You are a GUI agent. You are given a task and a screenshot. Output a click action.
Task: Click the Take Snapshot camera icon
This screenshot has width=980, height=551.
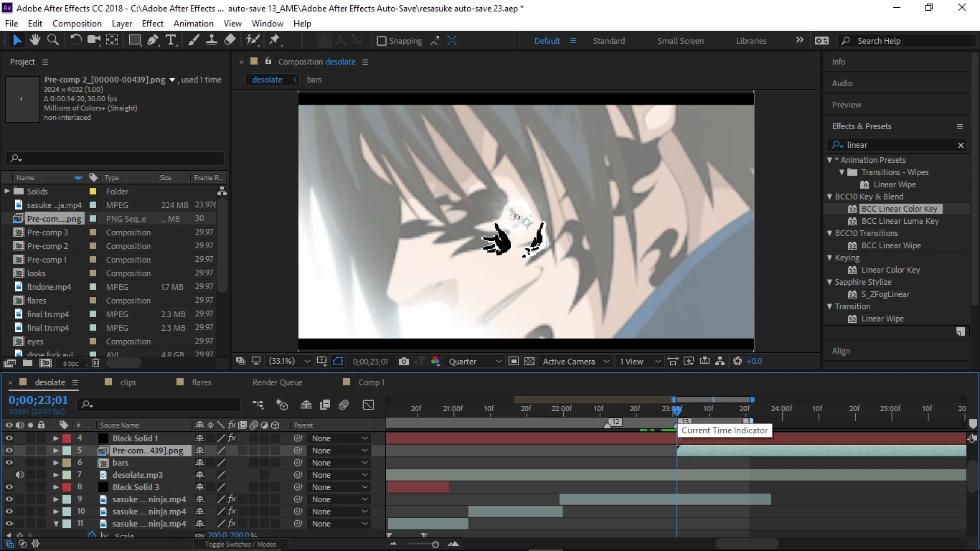[x=404, y=362]
